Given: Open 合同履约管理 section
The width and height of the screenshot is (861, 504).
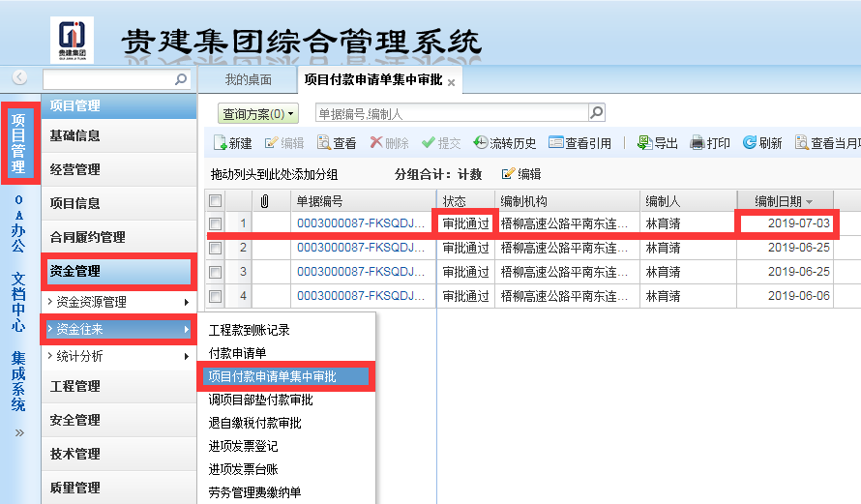Looking at the screenshot, I should point(119,237).
